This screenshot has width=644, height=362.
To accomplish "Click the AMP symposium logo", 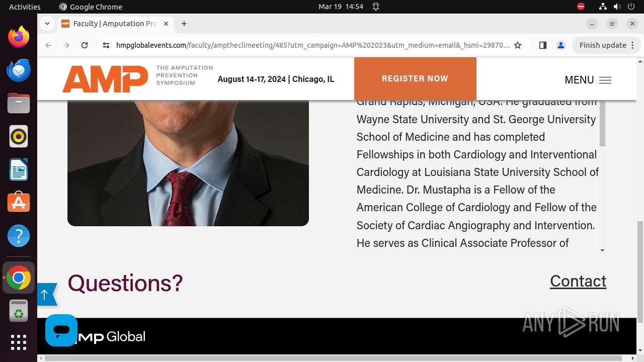I will tap(105, 79).
